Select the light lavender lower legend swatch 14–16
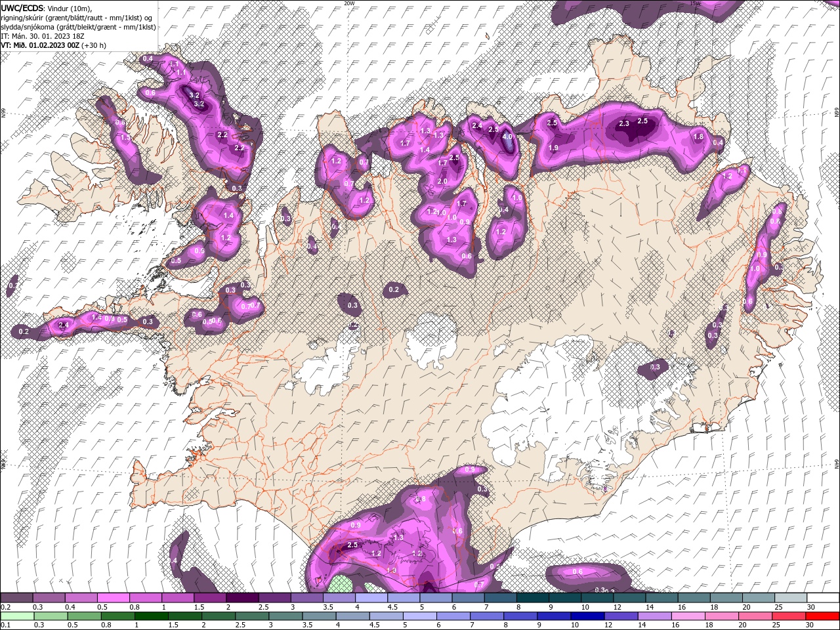The image size is (840, 630). [655, 616]
